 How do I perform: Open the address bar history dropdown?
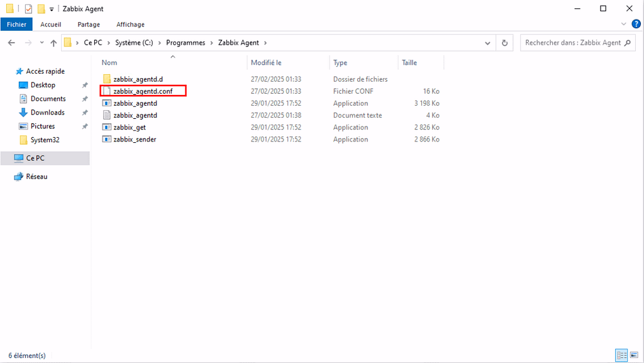tap(487, 43)
